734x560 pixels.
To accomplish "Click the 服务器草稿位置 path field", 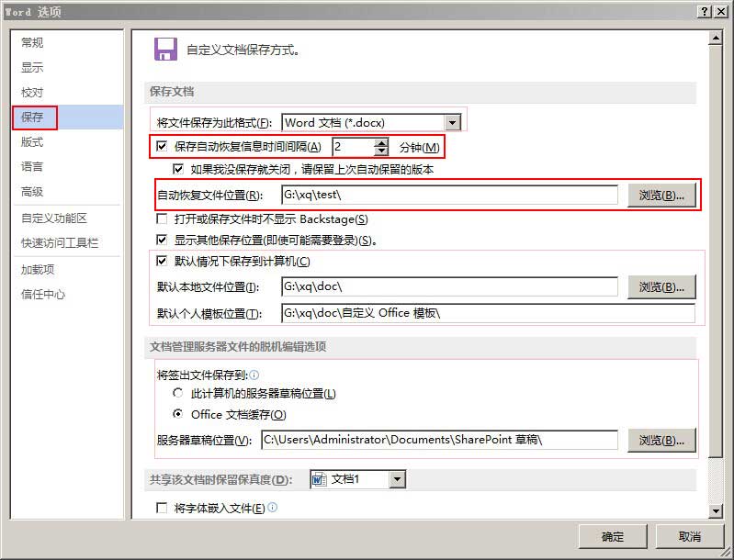I will pyautogui.click(x=439, y=440).
